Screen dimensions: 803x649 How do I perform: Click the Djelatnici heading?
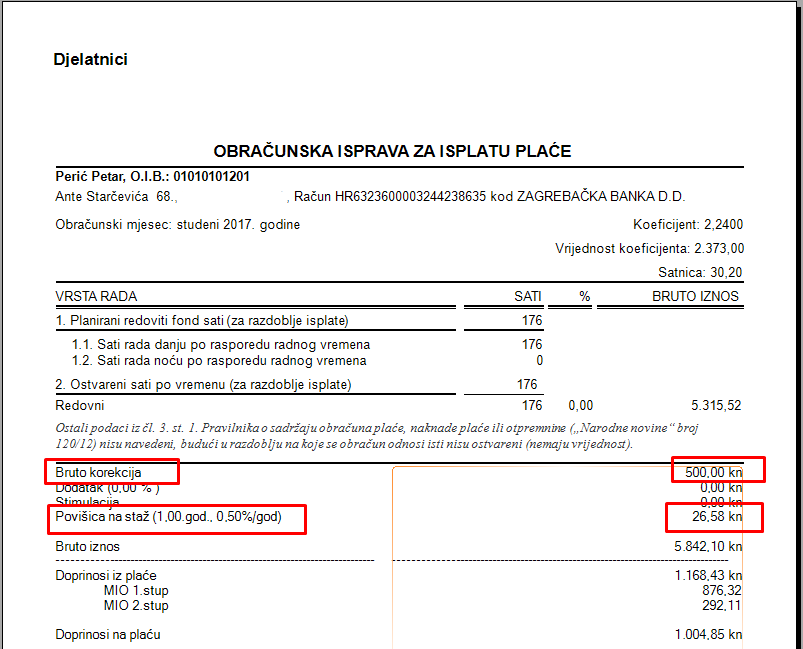(x=90, y=60)
